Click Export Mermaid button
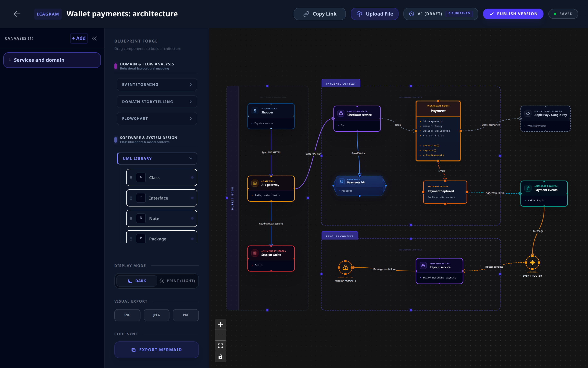 [x=156, y=350]
